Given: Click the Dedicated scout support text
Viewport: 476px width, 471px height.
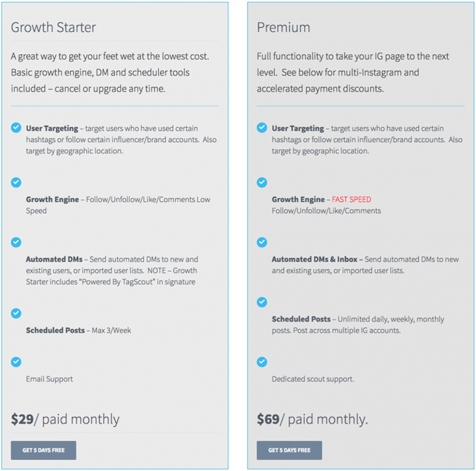Looking at the screenshot, I should tap(313, 378).
